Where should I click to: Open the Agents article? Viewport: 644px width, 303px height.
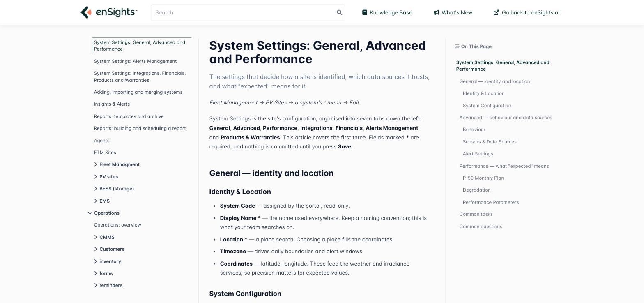[101, 141]
